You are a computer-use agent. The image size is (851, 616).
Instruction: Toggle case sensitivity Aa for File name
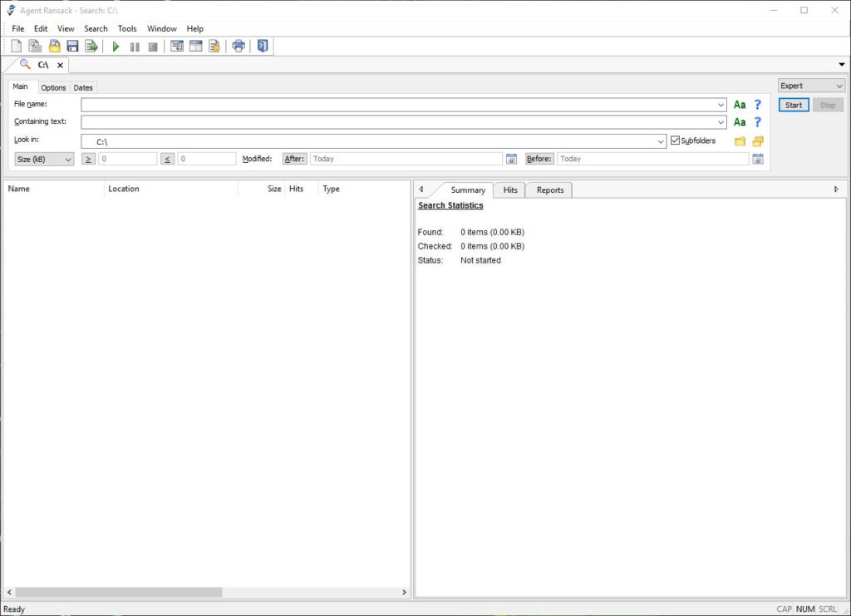740,105
